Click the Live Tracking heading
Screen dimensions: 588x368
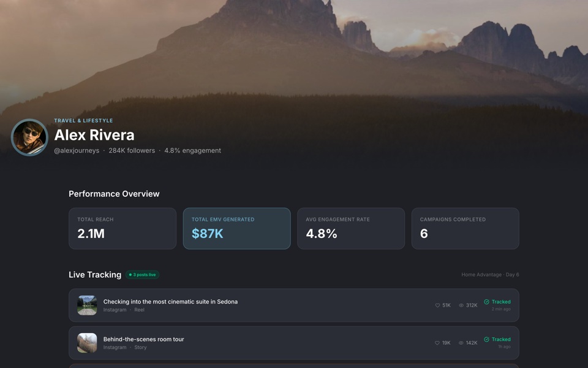click(x=95, y=275)
